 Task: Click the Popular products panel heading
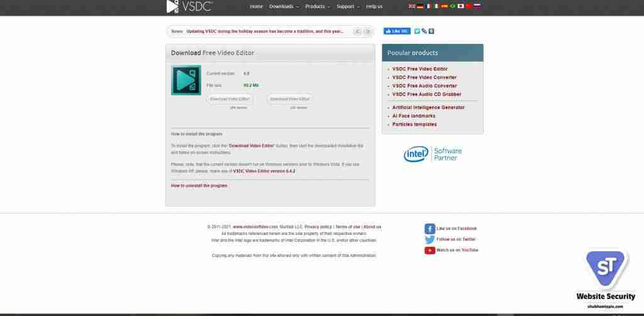pos(413,53)
